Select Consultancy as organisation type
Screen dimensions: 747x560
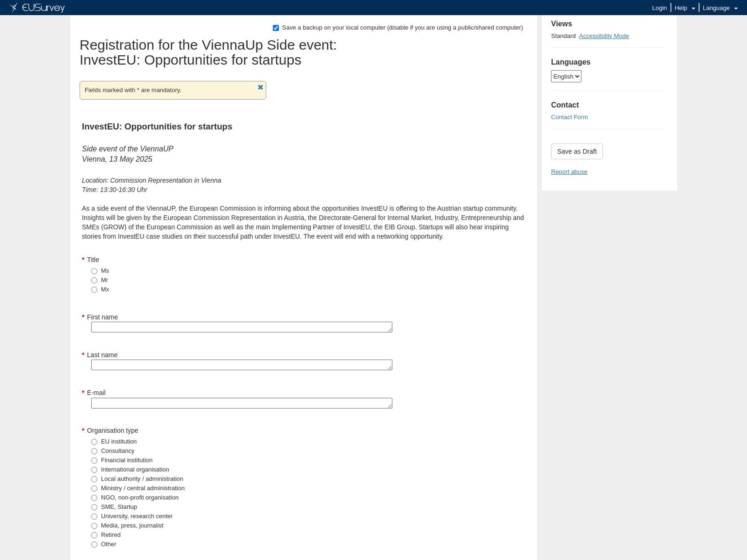click(x=94, y=451)
